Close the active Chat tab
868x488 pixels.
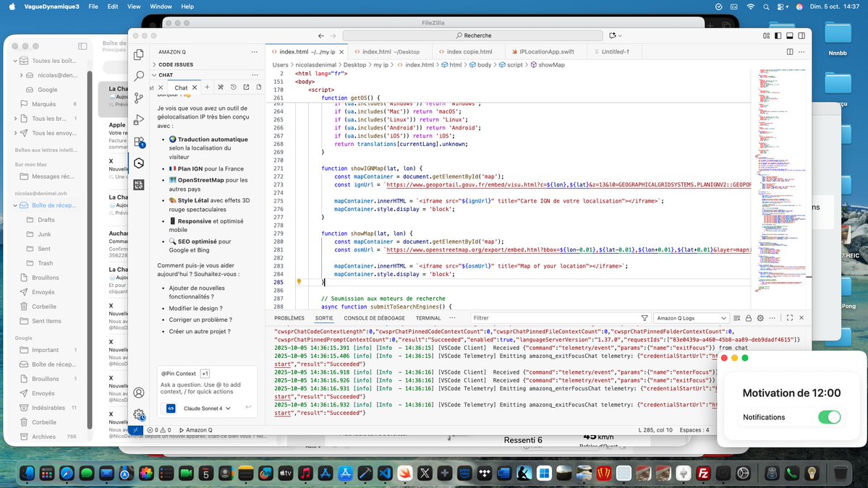point(196,87)
